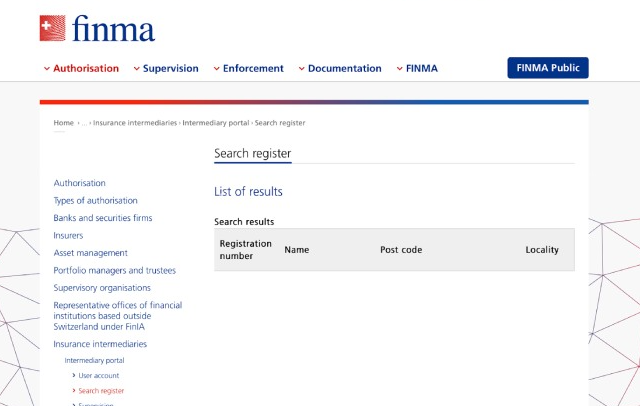Expand the Authorisation menu chevron
640x406 pixels.
pyautogui.click(x=47, y=69)
